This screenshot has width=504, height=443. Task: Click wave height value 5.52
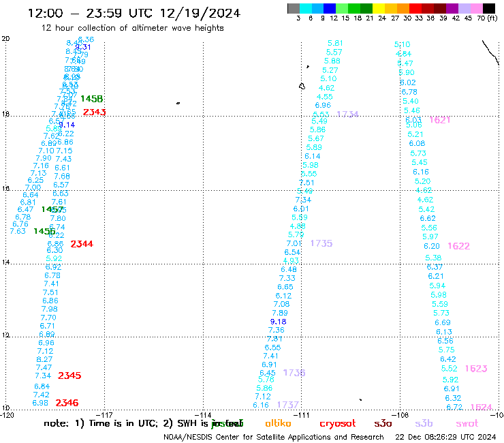[x=449, y=369]
